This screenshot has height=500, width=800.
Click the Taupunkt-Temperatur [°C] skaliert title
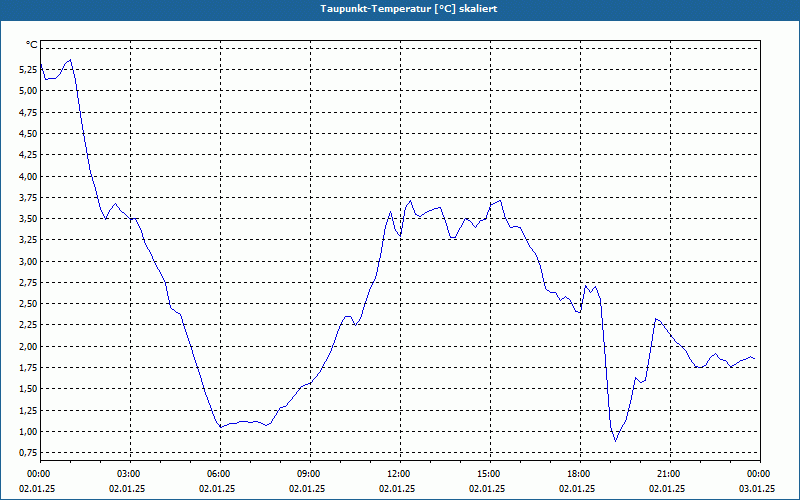tap(409, 9)
